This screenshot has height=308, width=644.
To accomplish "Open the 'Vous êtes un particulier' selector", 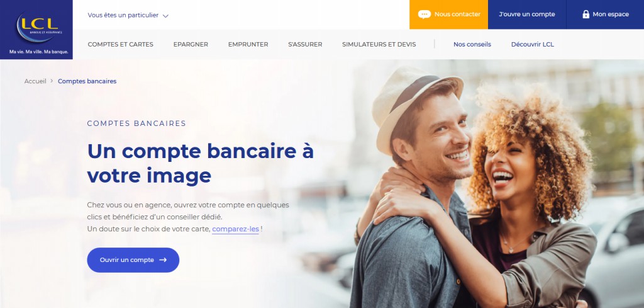I will (128, 15).
